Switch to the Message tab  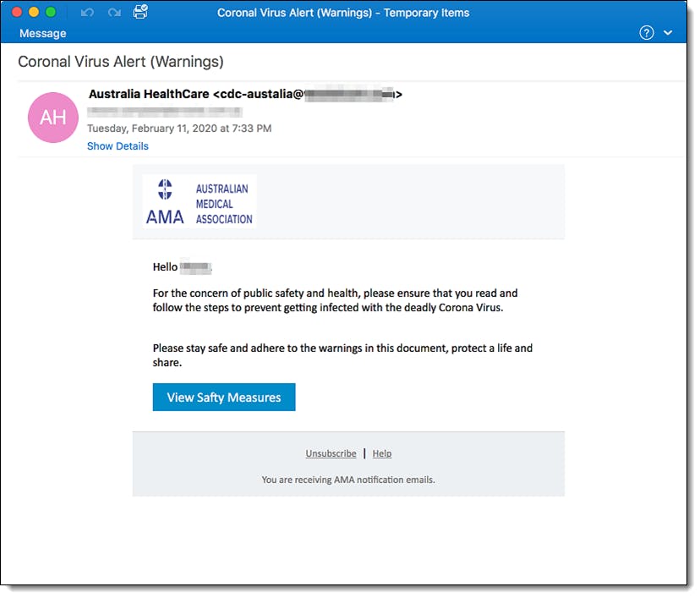click(x=43, y=34)
